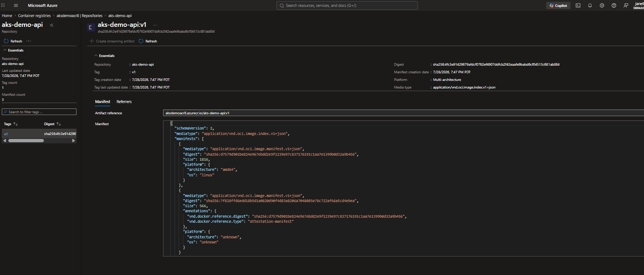Open the account profile in header

(639, 5)
